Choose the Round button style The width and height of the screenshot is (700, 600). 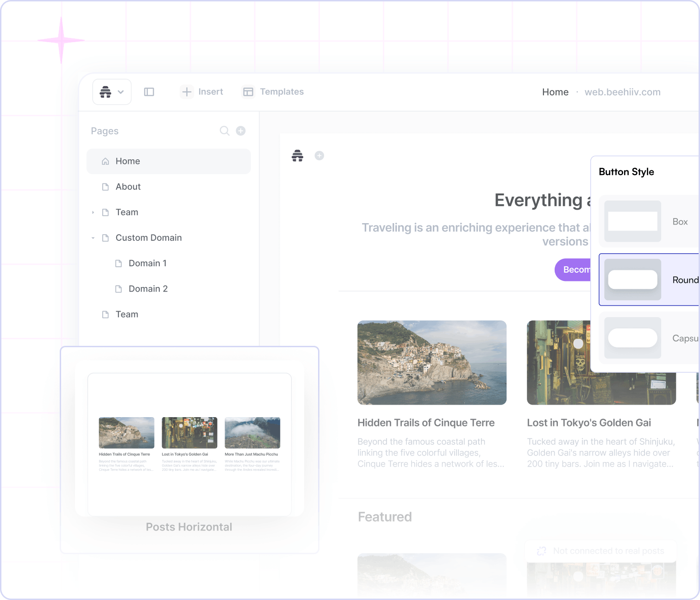[649, 280]
